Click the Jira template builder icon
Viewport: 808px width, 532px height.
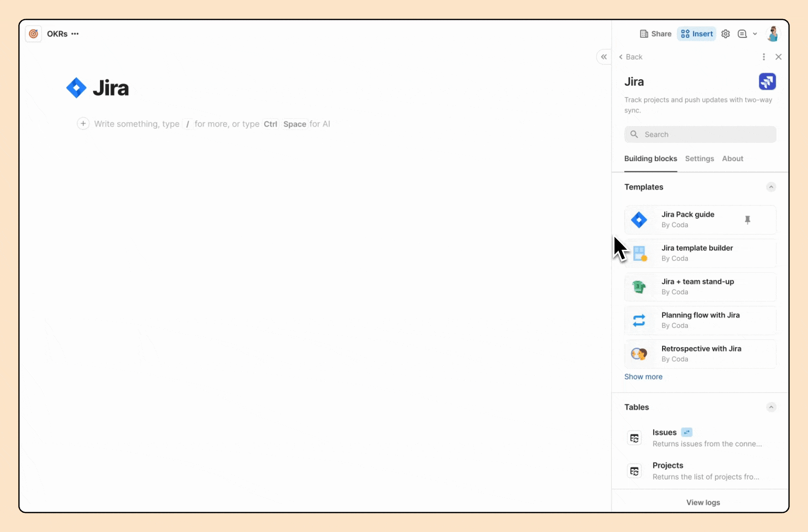640,253
